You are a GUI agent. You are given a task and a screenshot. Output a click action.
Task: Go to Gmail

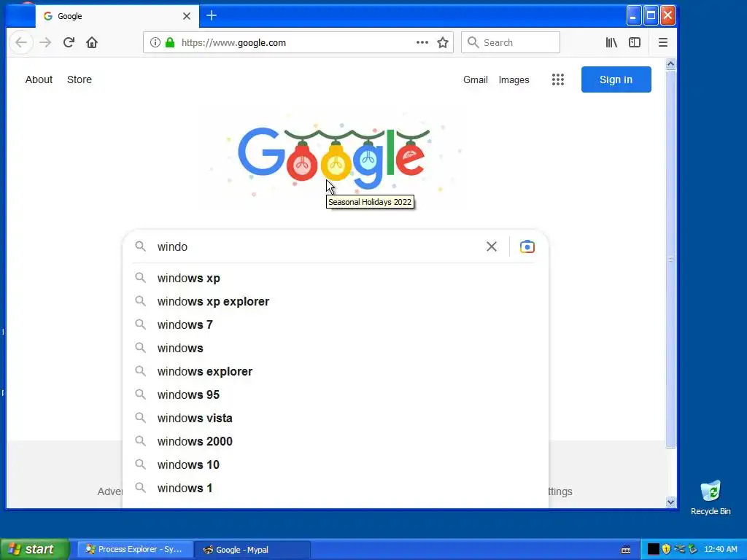click(475, 80)
